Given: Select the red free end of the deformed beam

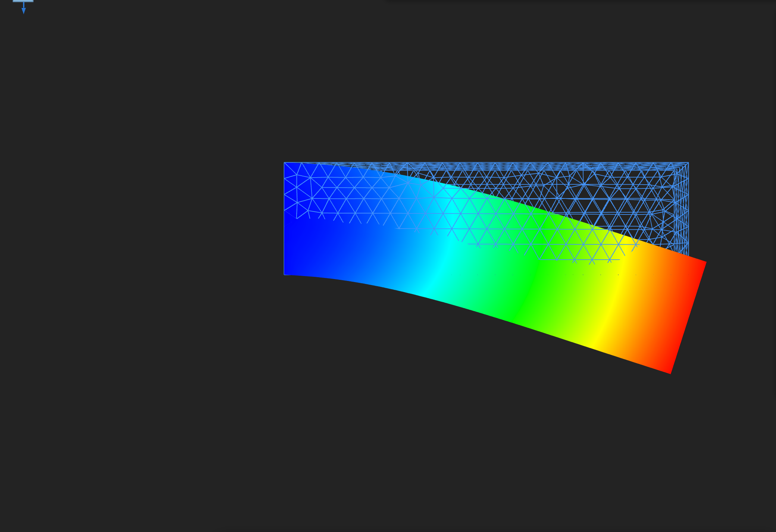Looking at the screenshot, I should tap(688, 317).
